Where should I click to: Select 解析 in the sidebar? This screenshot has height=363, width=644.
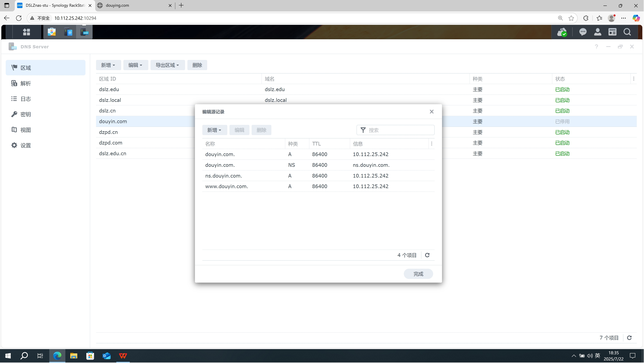(x=45, y=83)
